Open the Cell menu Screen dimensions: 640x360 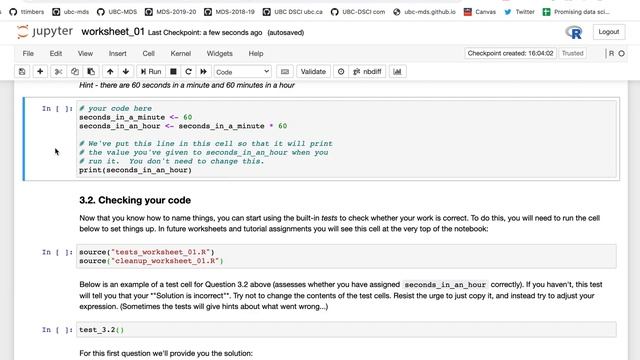pyautogui.click(x=149, y=53)
